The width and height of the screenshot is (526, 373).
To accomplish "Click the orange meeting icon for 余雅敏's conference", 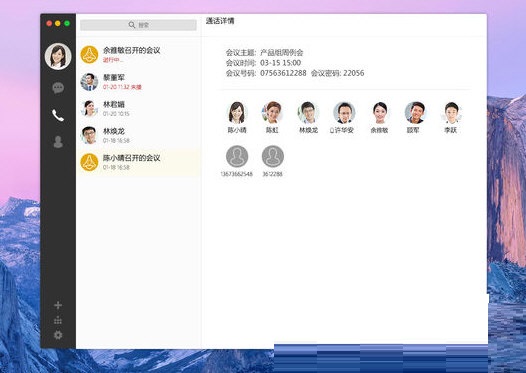I will pyautogui.click(x=89, y=54).
